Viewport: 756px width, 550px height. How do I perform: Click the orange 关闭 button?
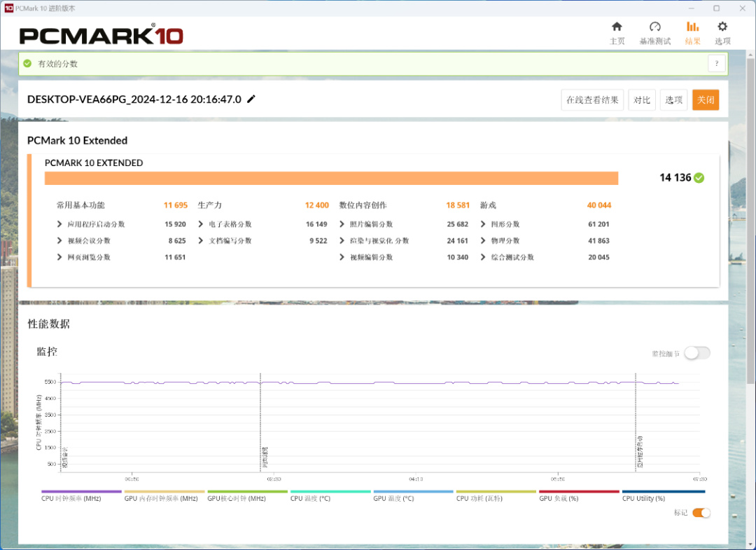706,100
